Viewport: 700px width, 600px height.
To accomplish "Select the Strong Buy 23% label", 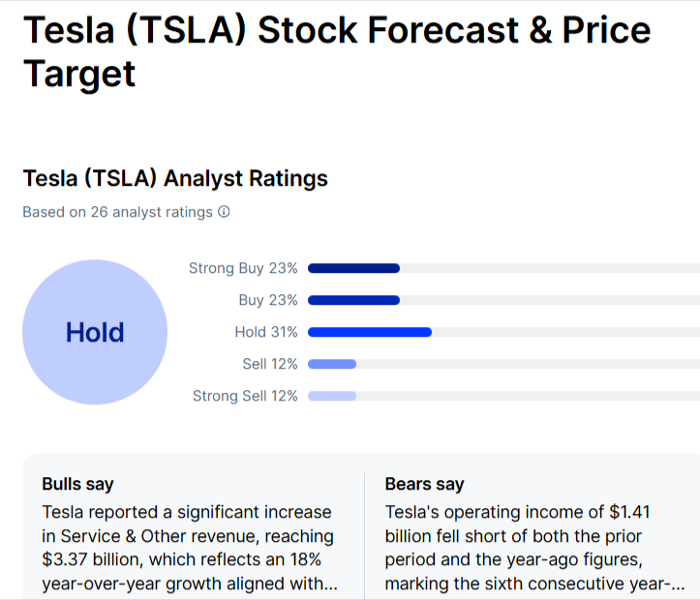I will 243,268.
